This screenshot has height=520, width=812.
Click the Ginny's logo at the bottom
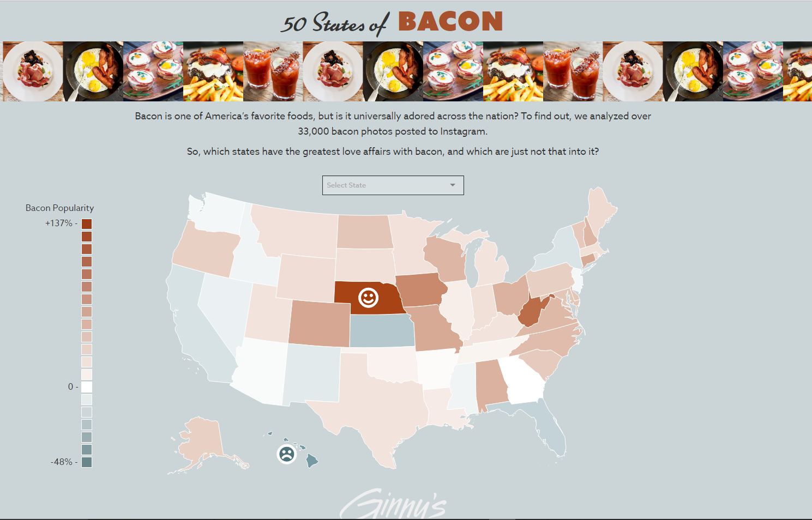[x=393, y=504]
